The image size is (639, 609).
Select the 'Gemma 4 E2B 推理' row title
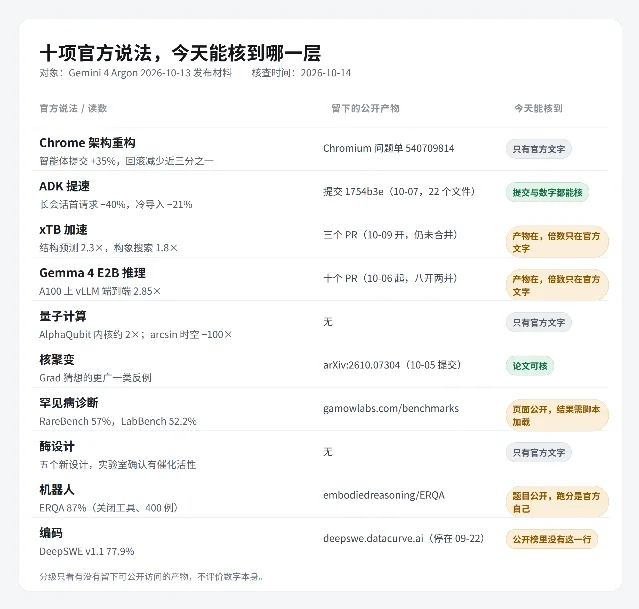point(93,273)
